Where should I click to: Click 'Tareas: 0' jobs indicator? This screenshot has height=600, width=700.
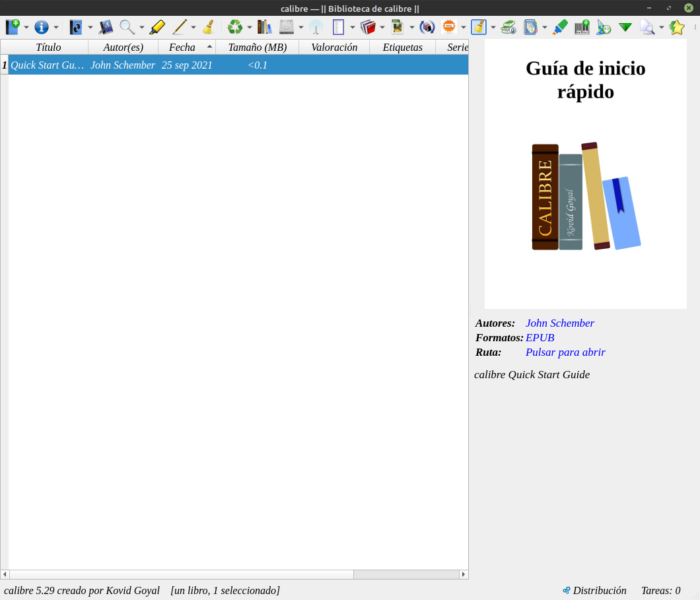click(661, 590)
